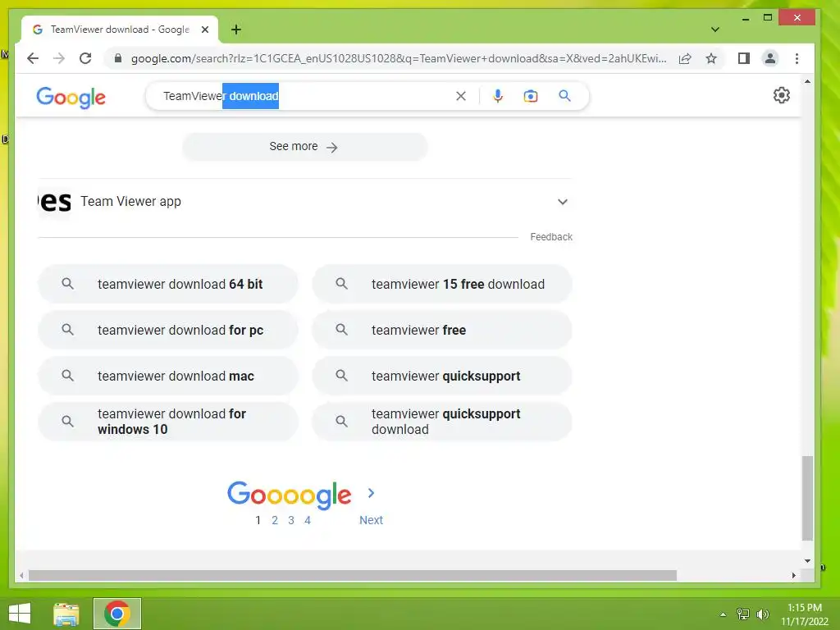Click the scroll-down arrow
This screenshot has width=840, height=630.
point(807,561)
